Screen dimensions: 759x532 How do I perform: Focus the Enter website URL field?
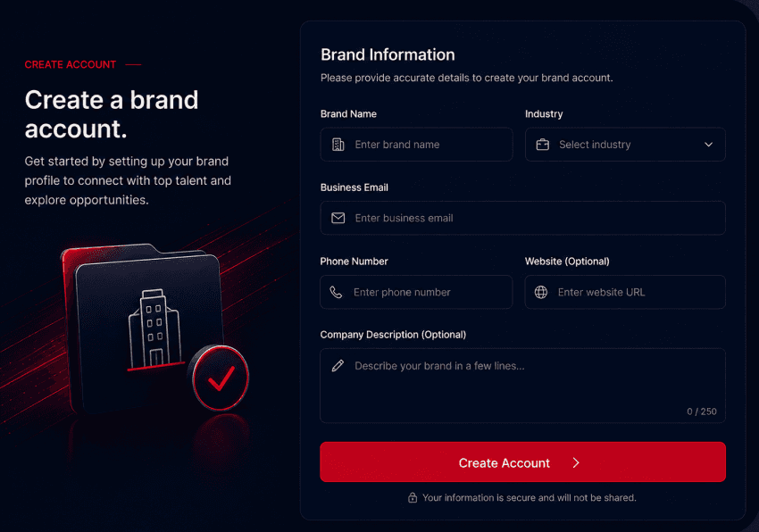[x=625, y=292]
